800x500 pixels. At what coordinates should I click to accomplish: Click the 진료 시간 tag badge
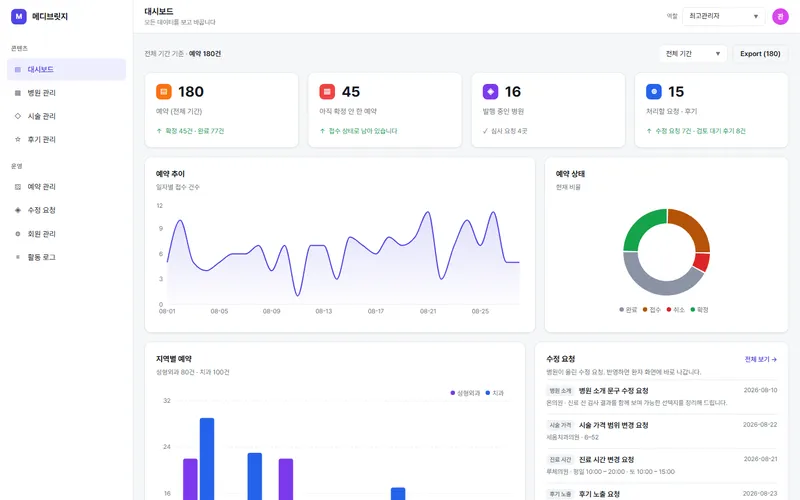coord(560,460)
